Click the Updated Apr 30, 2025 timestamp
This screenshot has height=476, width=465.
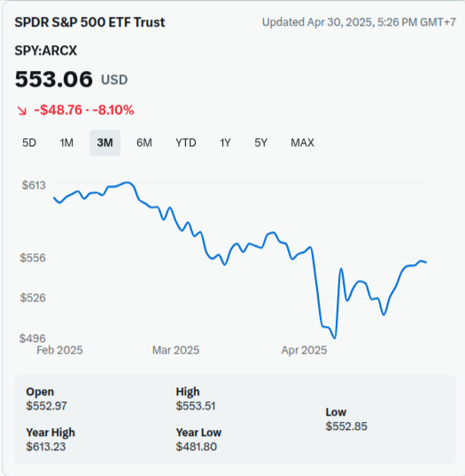[359, 22]
